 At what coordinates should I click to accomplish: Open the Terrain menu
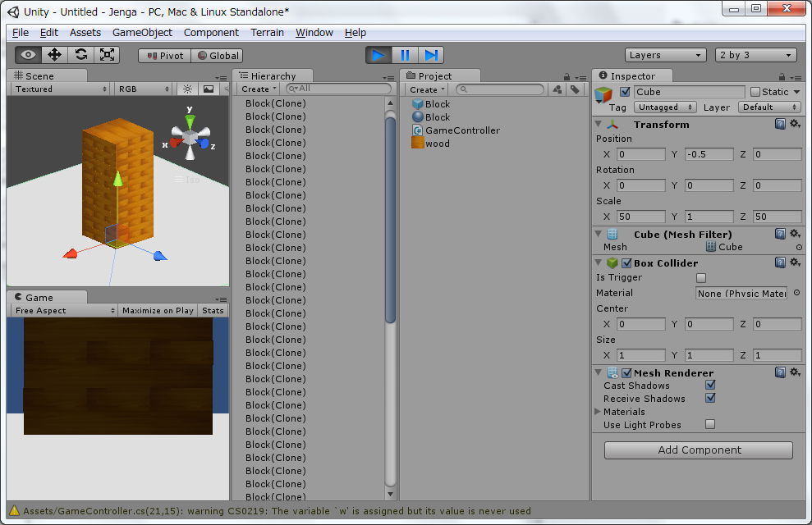point(267,32)
